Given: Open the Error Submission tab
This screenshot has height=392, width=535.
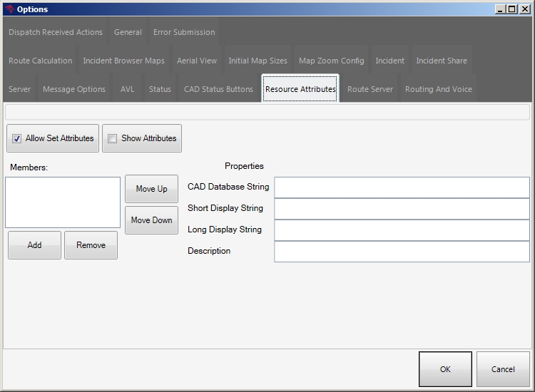Looking at the screenshot, I should [x=184, y=32].
